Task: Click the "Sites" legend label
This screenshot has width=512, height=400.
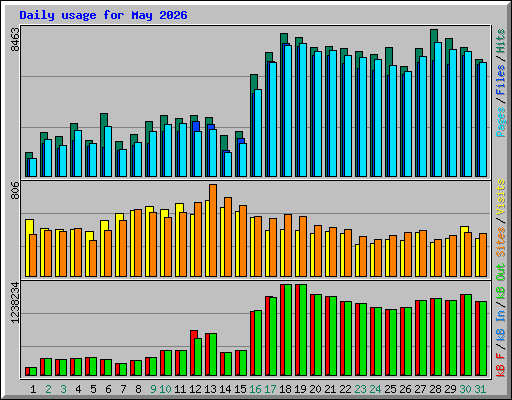Action: [x=501, y=242]
